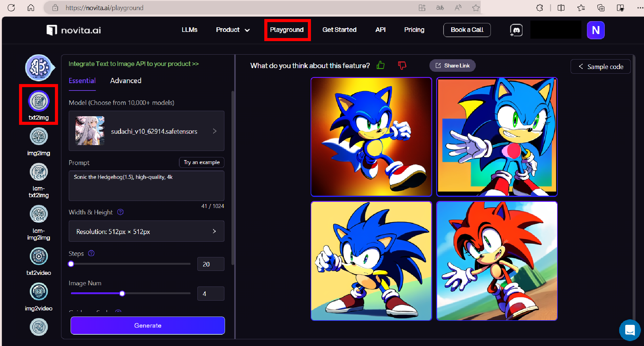Click the Steps help question icon
This screenshot has width=644, height=346.
click(x=91, y=253)
